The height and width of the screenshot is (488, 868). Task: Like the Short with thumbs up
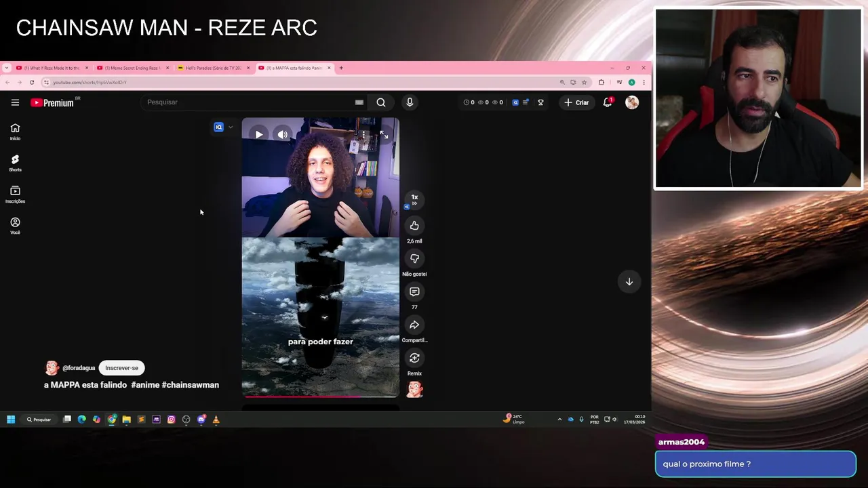coord(414,226)
